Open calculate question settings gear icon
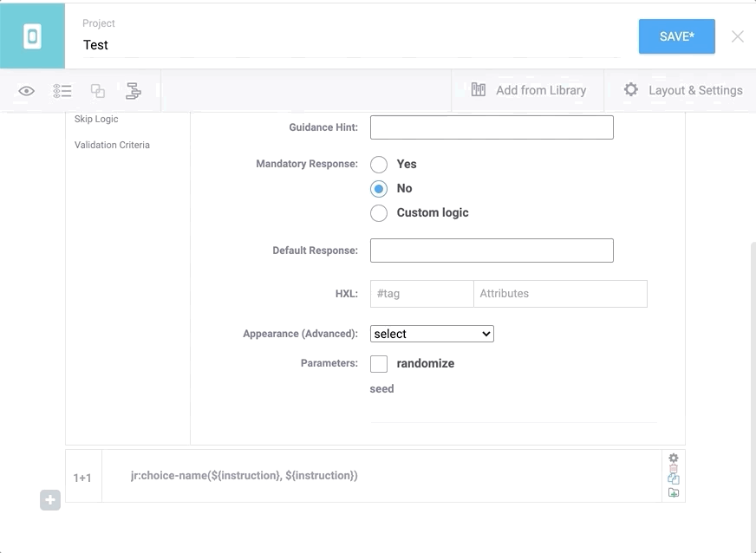 pyautogui.click(x=674, y=458)
